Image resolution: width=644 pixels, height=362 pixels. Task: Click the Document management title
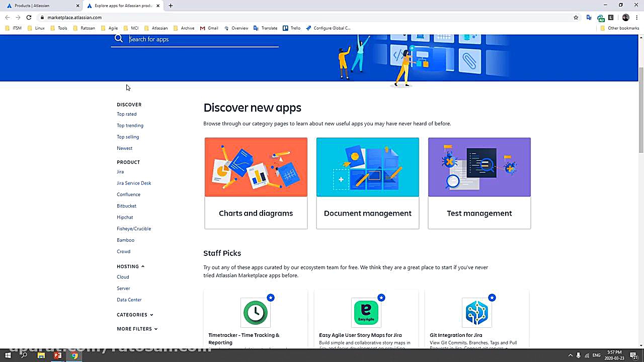tap(368, 213)
